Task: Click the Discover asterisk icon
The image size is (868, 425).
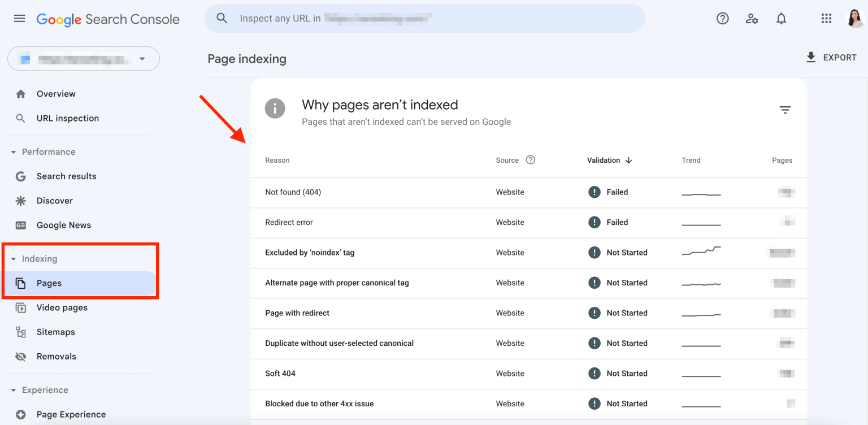Action: click(x=21, y=201)
